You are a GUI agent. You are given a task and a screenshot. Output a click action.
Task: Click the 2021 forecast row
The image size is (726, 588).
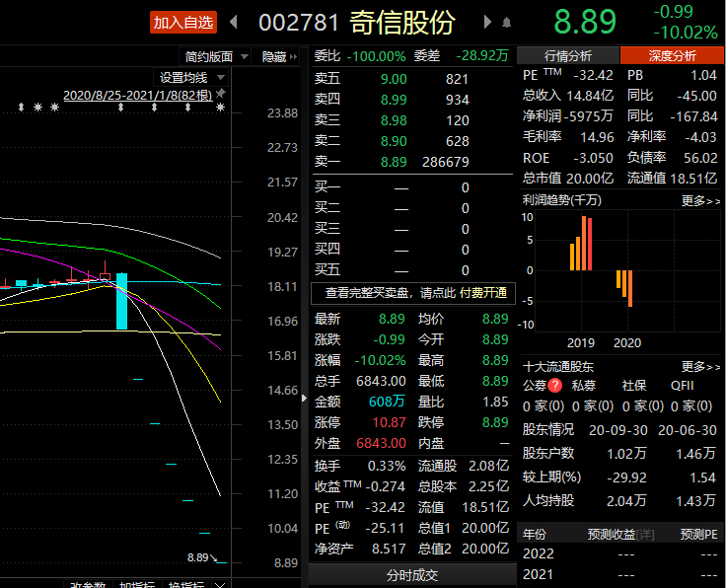tap(620, 574)
